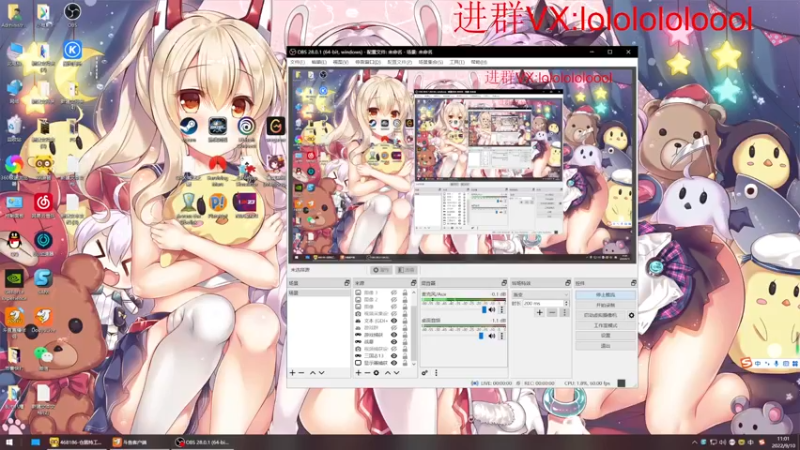The image size is (800, 450).
Task: Pop out the Scene Transitions dock panel
Action: (567, 283)
